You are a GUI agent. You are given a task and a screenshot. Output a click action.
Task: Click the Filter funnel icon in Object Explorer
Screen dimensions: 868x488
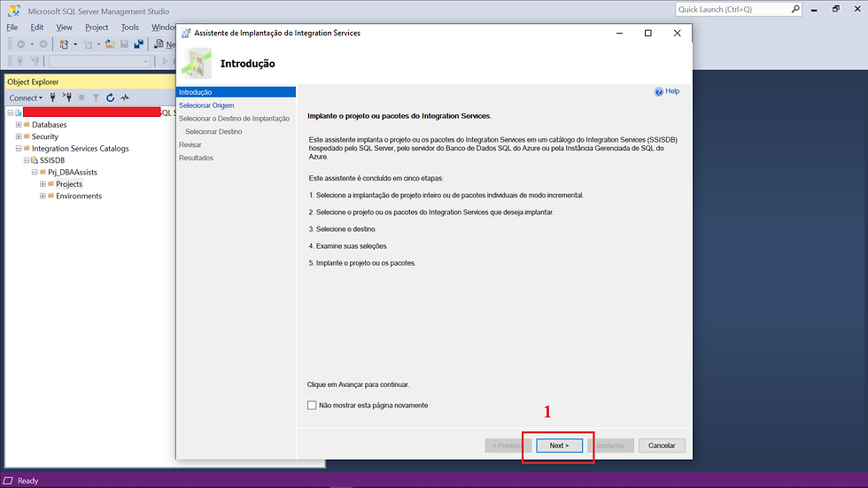coord(96,97)
